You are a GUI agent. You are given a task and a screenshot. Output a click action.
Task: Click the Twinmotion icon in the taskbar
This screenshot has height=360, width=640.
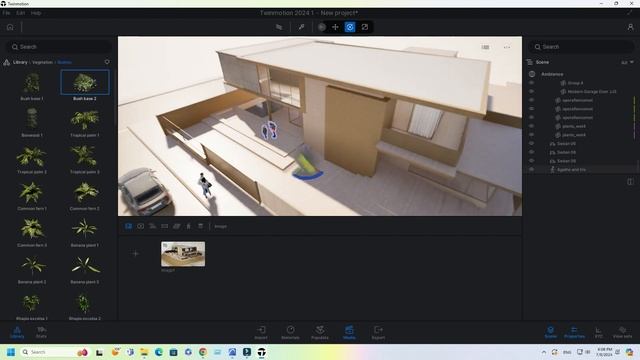coord(262,352)
